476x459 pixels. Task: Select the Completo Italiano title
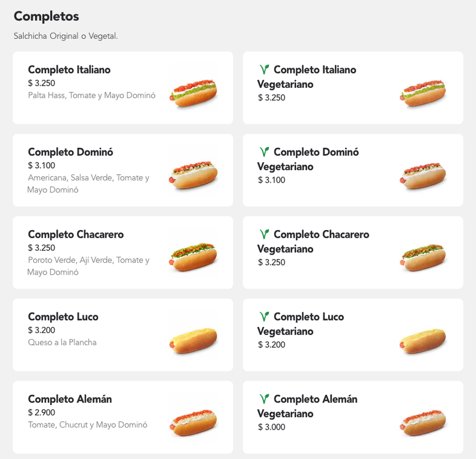coord(69,70)
